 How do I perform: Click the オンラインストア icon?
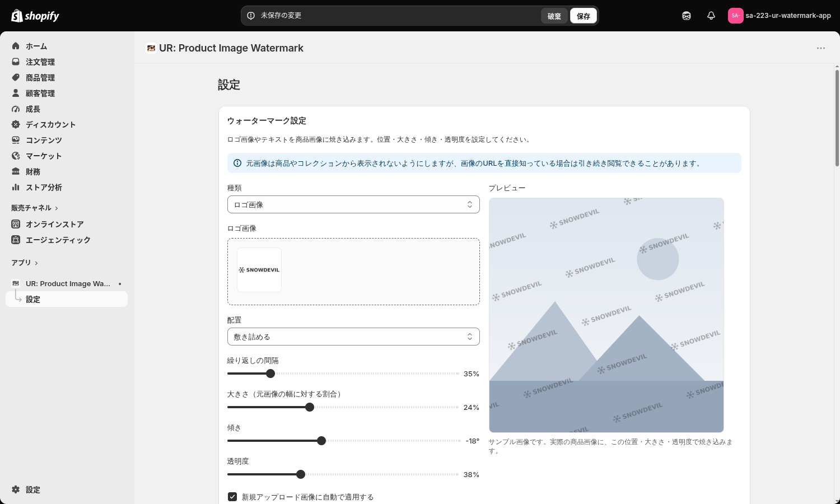[x=16, y=224]
